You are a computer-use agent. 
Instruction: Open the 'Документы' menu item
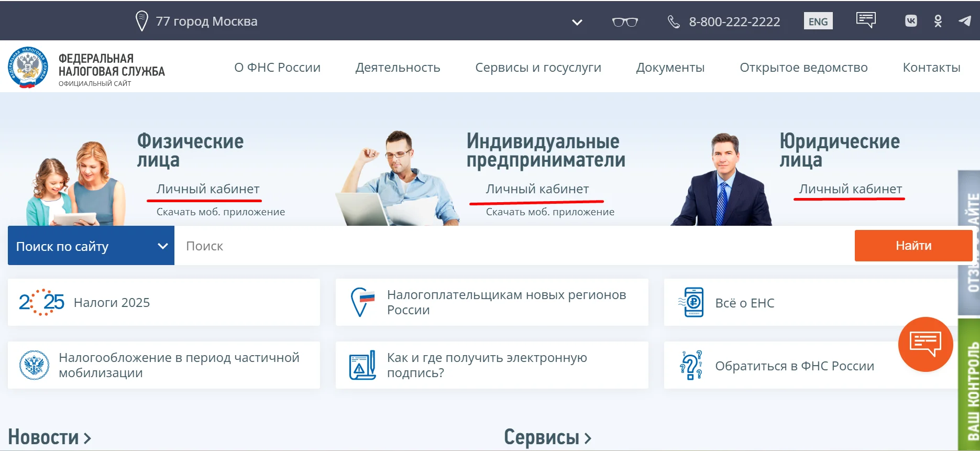(670, 68)
